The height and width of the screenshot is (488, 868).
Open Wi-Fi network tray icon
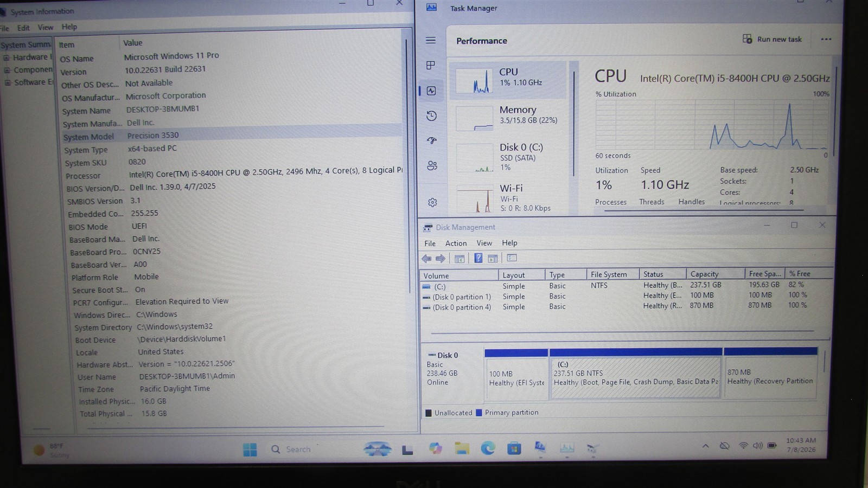(x=743, y=446)
